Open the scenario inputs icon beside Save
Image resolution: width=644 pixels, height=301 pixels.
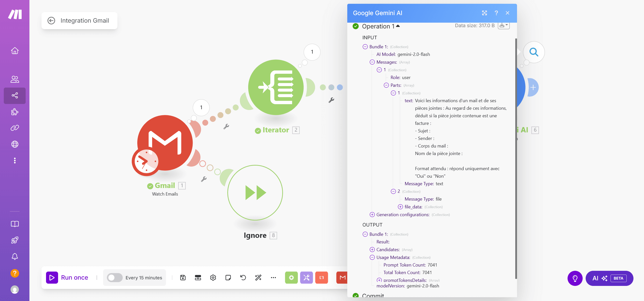coord(198,278)
